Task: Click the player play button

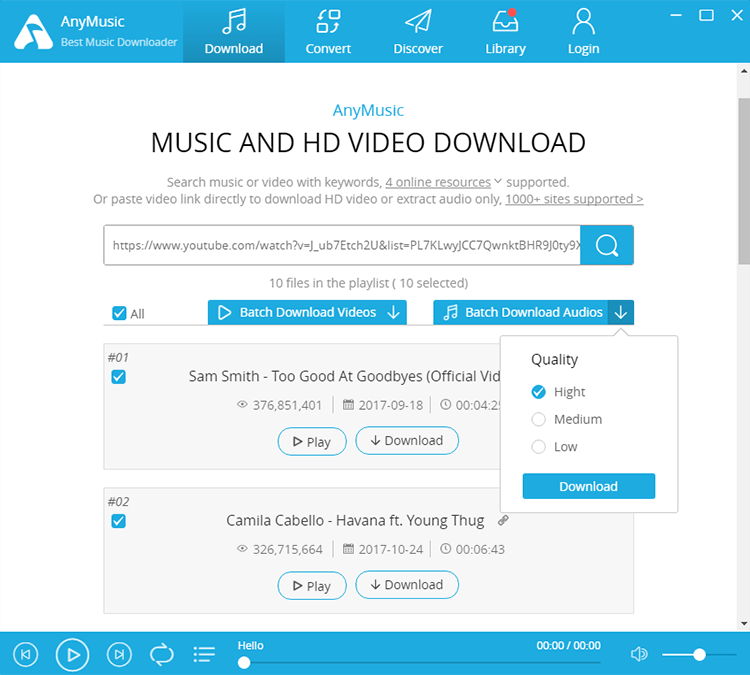Action: [x=73, y=654]
